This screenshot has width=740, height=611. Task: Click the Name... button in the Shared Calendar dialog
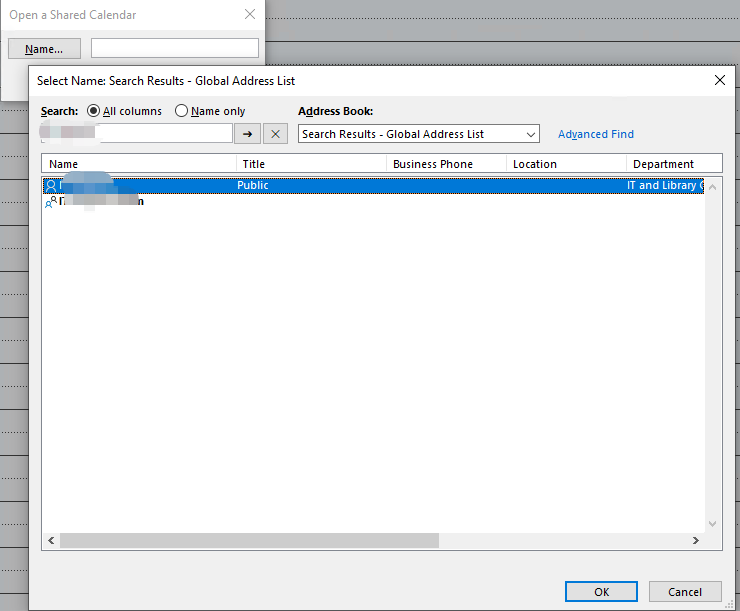coord(44,49)
